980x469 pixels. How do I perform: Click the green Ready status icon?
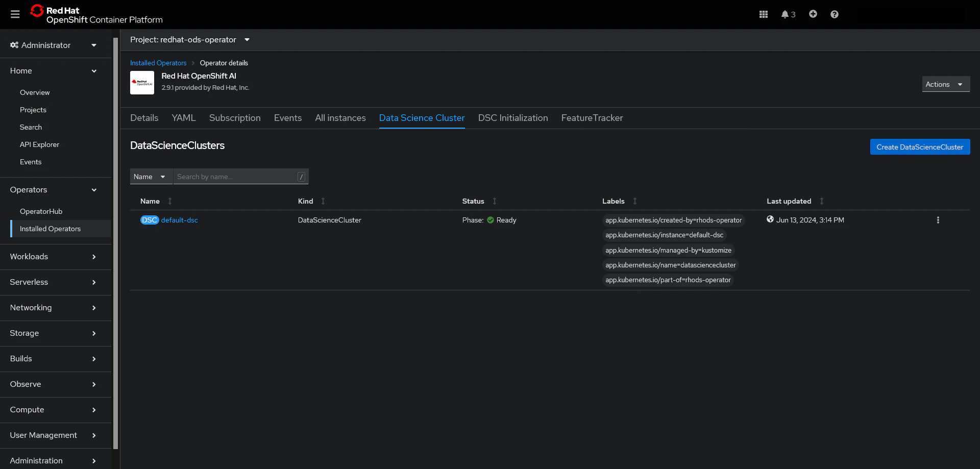point(491,220)
